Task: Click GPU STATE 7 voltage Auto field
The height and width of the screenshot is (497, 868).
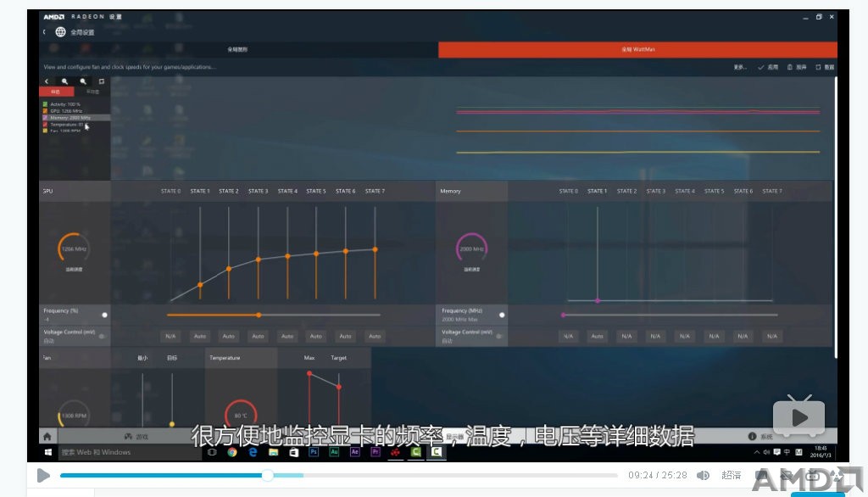Action: pos(375,337)
